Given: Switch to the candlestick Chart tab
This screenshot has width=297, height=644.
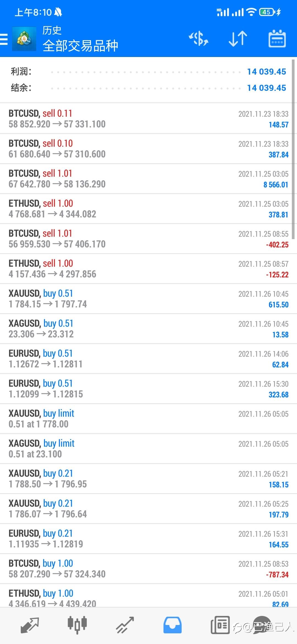Looking at the screenshot, I should (x=77, y=625).
